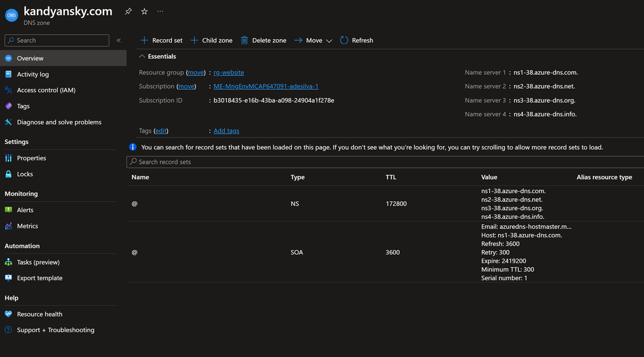This screenshot has height=357, width=644.
Task: Select the NS record row
Action: [x=385, y=204]
